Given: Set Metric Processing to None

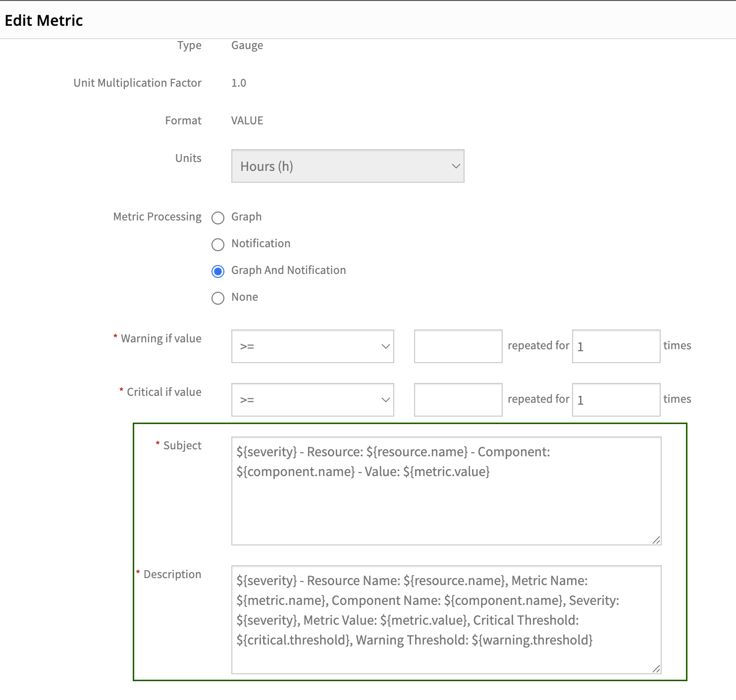Looking at the screenshot, I should (x=218, y=298).
